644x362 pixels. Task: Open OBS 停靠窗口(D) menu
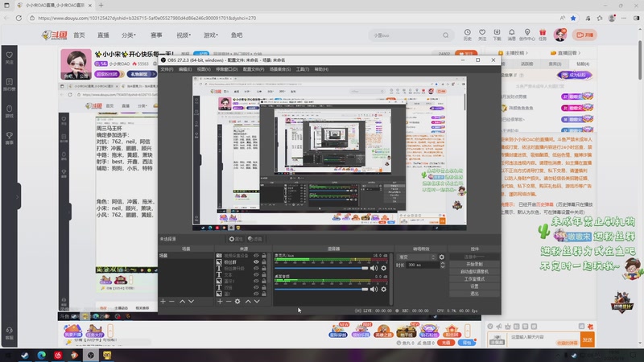227,69
